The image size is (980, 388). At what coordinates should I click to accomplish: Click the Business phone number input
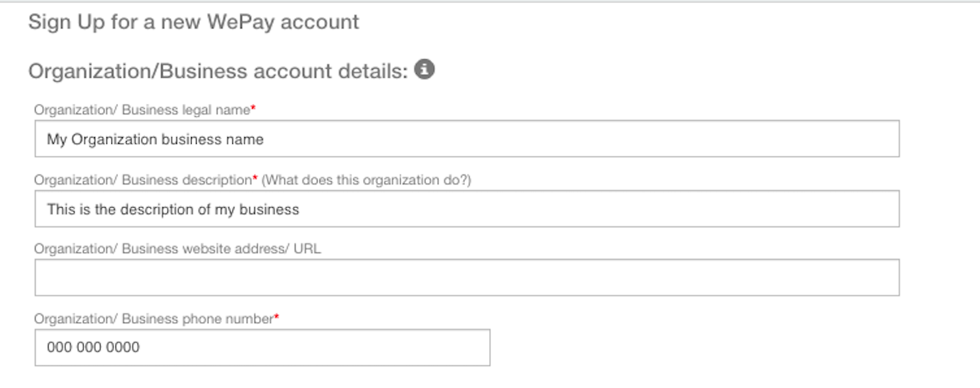tap(262, 347)
